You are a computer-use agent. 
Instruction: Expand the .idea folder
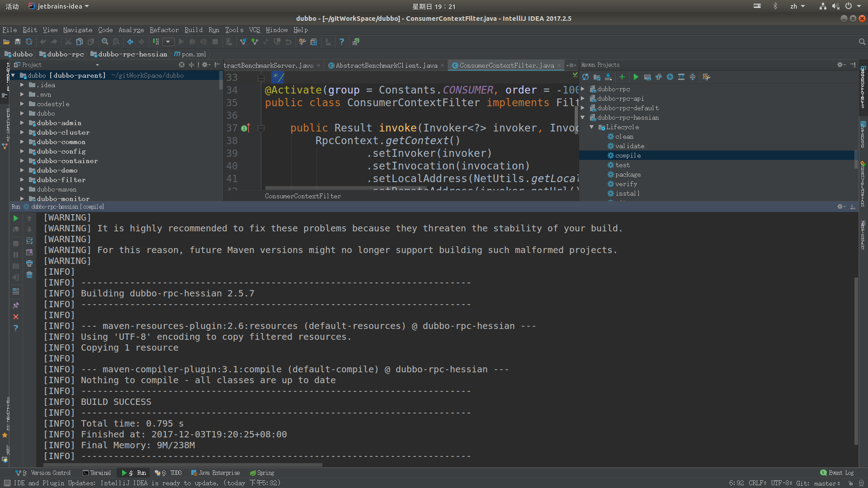(22, 85)
